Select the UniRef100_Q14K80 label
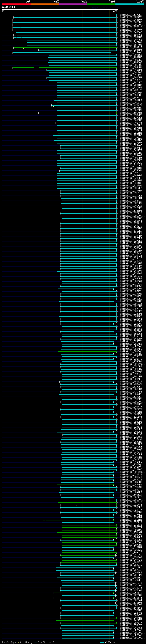This screenshot has width=146, height=644. (x=131, y=53)
